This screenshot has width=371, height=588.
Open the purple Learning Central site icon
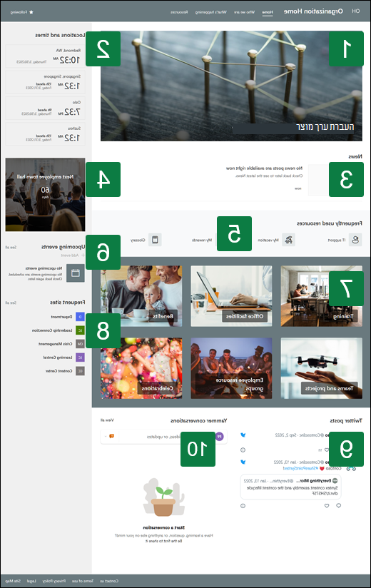[x=80, y=358]
